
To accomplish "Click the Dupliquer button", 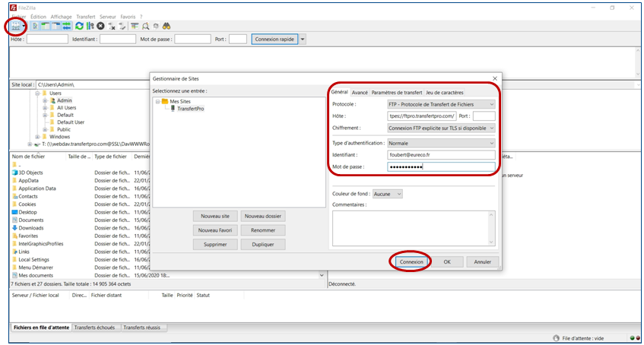I will click(x=263, y=245).
